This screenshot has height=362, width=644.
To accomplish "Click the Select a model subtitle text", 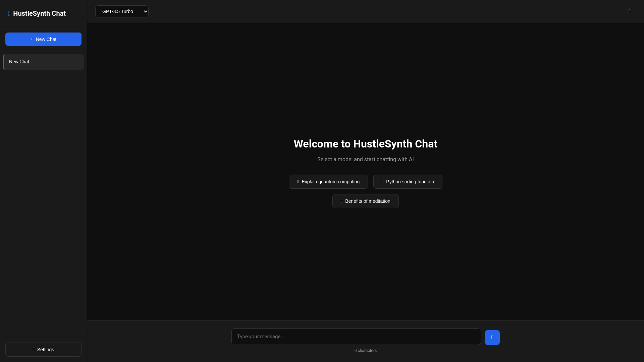I will point(365,160).
